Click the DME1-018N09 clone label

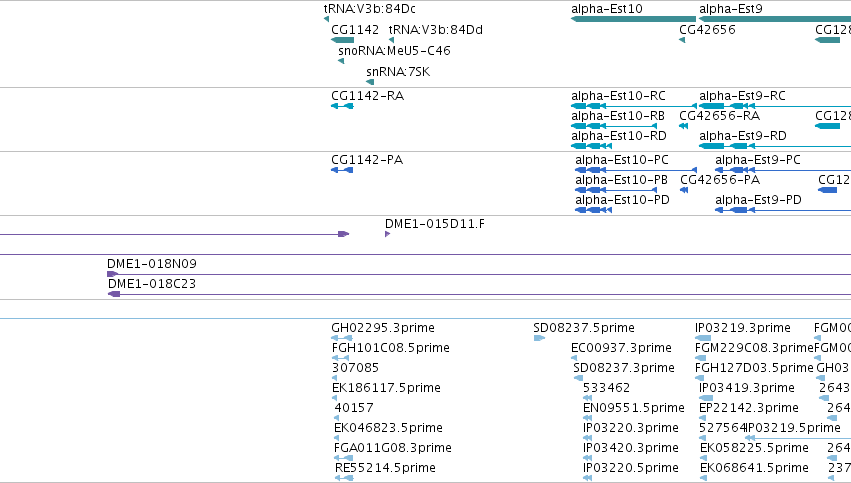[152, 264]
